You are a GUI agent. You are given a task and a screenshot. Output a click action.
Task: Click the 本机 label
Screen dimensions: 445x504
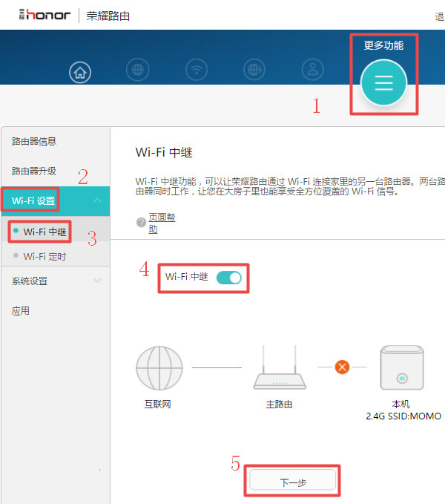pos(401,404)
